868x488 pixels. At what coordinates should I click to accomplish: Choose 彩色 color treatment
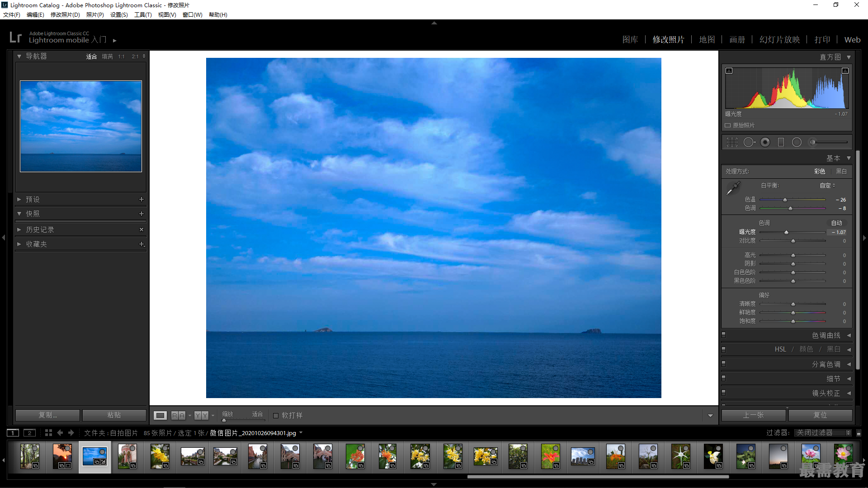click(820, 171)
